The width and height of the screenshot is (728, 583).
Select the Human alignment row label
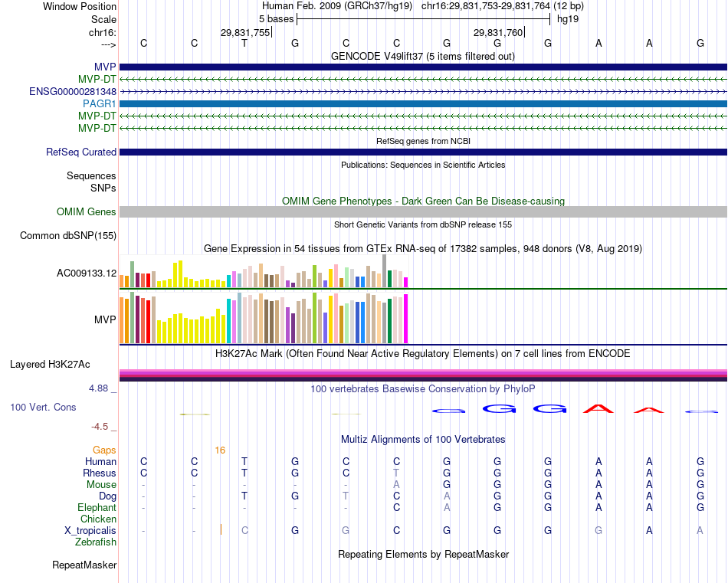(100, 461)
